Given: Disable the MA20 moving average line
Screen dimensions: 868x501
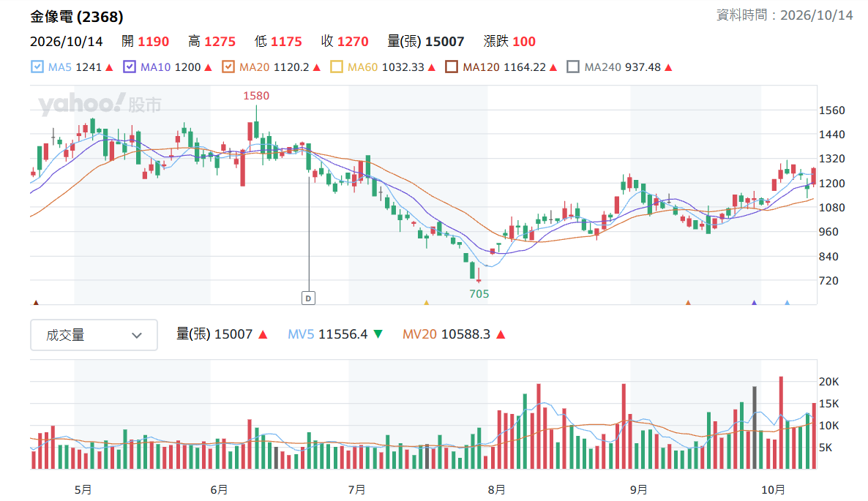Looking at the screenshot, I should coord(228,67).
